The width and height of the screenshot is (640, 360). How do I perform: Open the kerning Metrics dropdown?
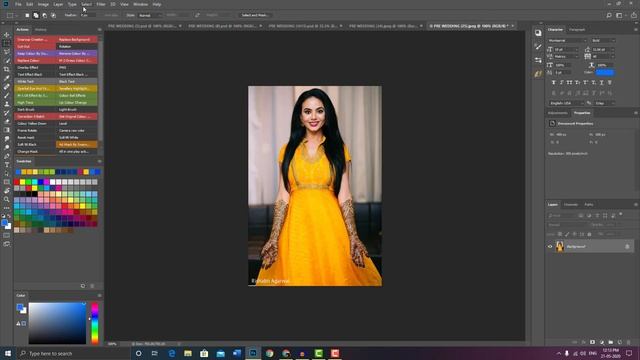click(x=567, y=56)
